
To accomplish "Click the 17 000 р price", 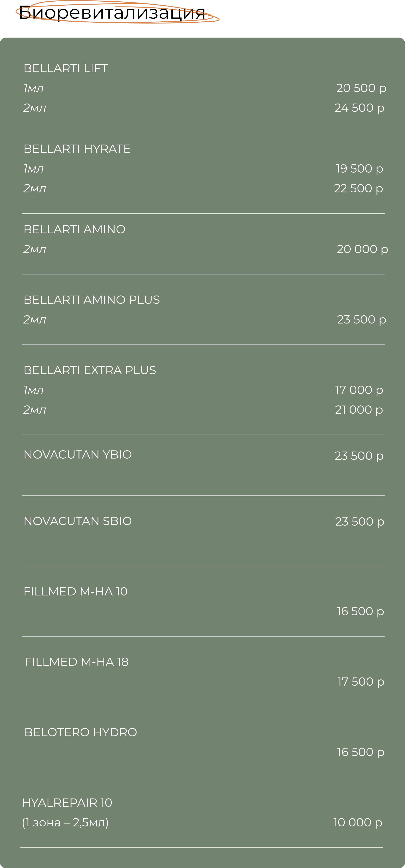I will coord(359,390).
